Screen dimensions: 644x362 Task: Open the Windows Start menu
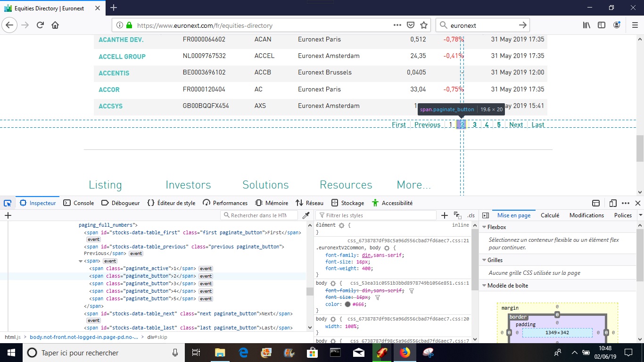(10, 353)
